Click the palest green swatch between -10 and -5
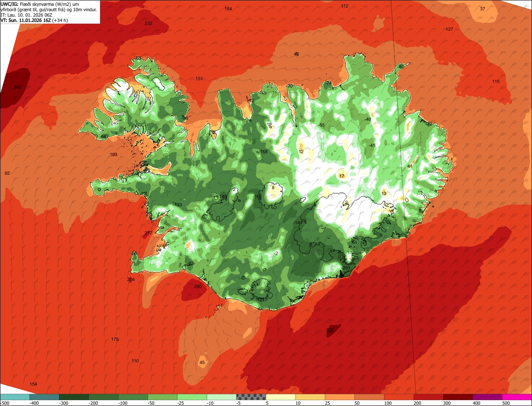 222,397
